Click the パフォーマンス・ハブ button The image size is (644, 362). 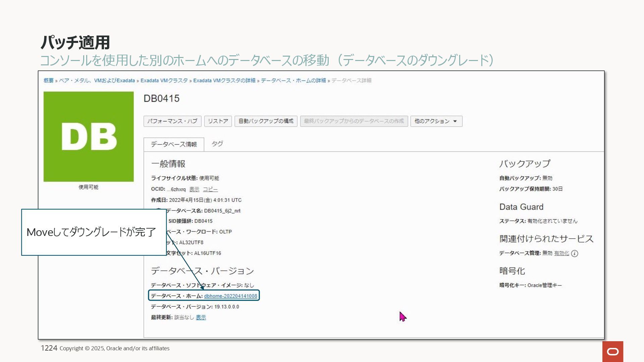point(172,121)
